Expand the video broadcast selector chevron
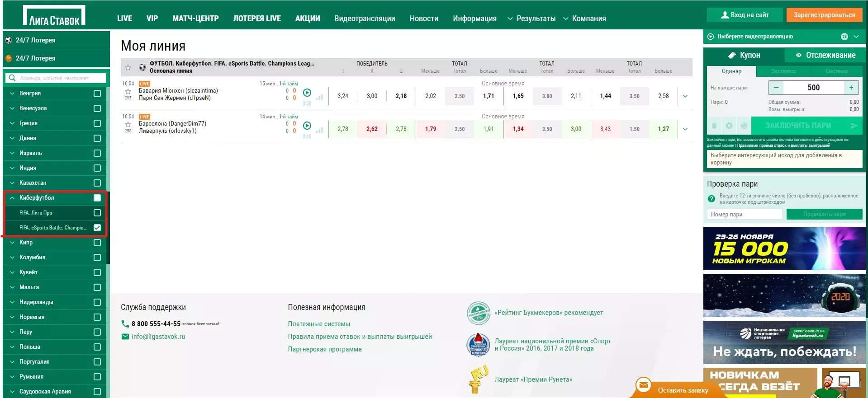868x398 pixels. (x=856, y=37)
